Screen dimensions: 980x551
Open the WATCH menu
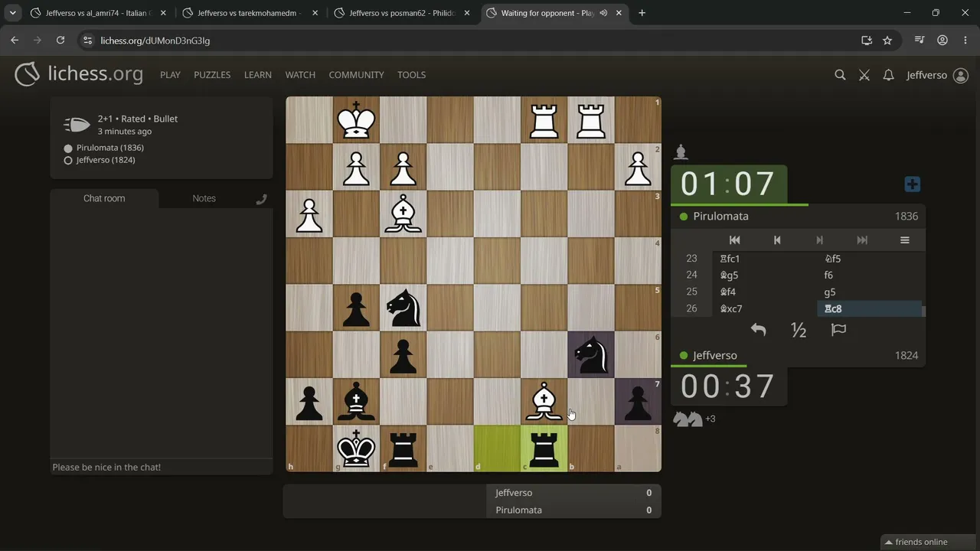pos(300,75)
